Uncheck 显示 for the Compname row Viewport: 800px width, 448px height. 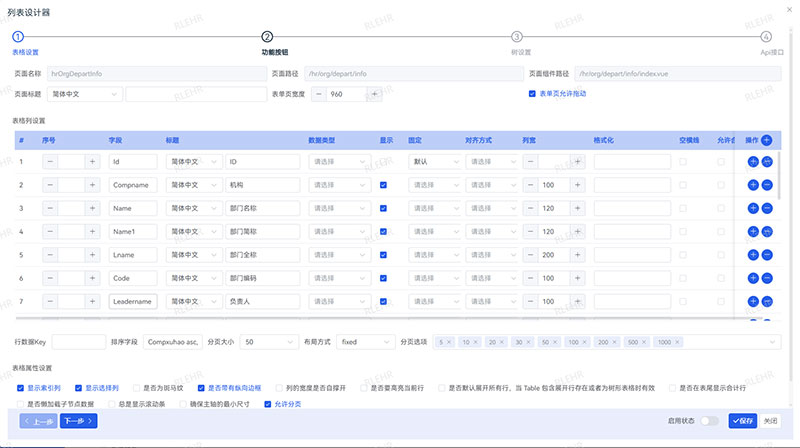pos(383,185)
